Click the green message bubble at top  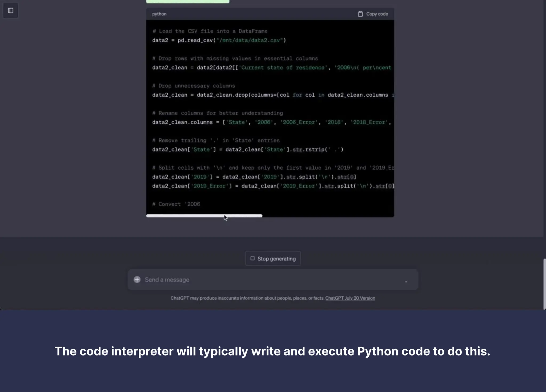click(188, 1)
